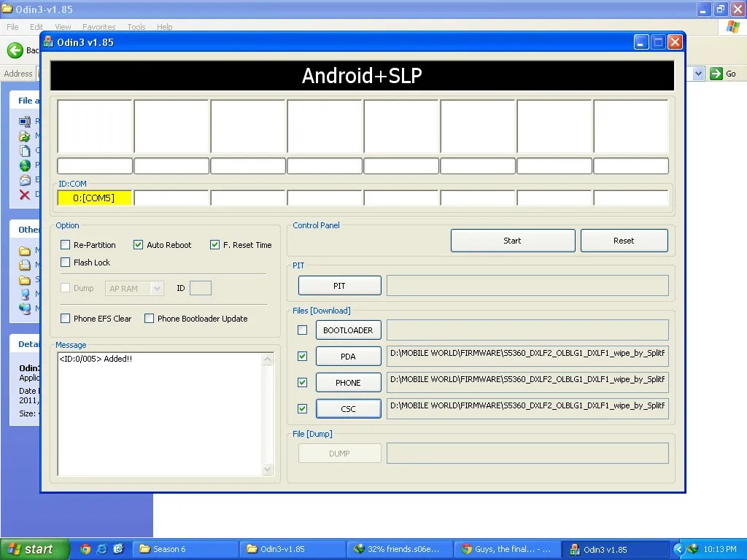
Task: Click the system tray download manager icon
Action: click(693, 548)
